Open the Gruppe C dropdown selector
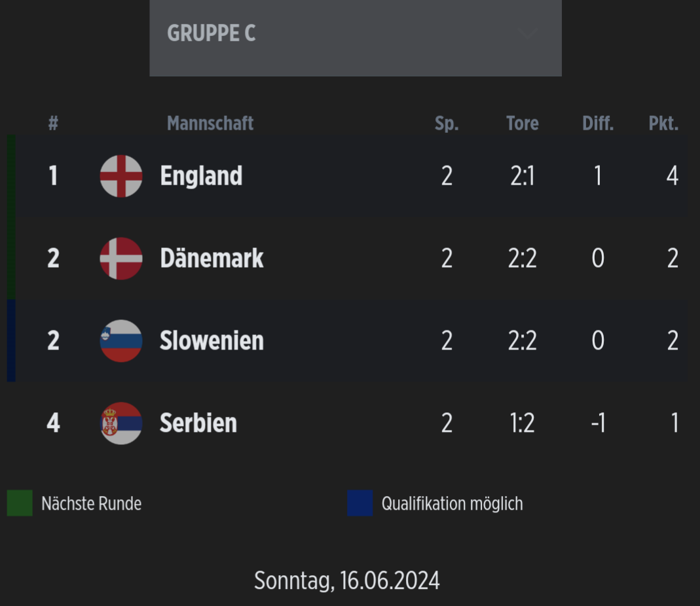700x606 pixels. pyautogui.click(x=356, y=38)
